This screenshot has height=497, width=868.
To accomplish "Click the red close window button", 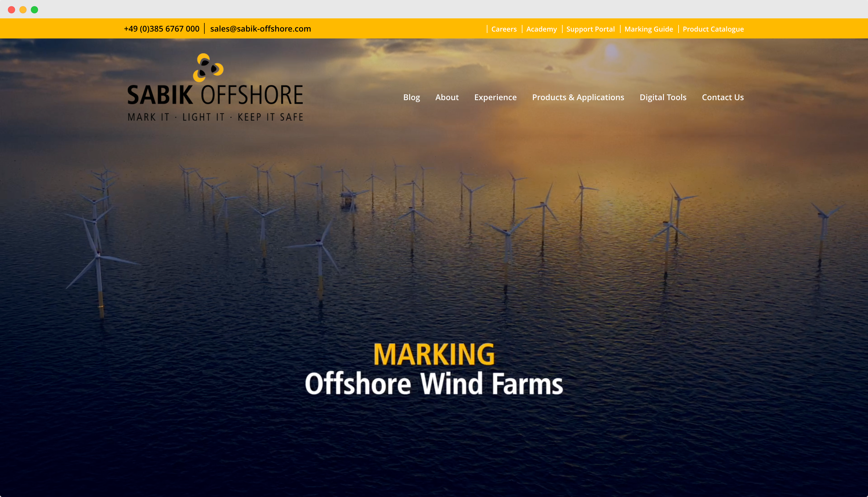I will (11, 9).
